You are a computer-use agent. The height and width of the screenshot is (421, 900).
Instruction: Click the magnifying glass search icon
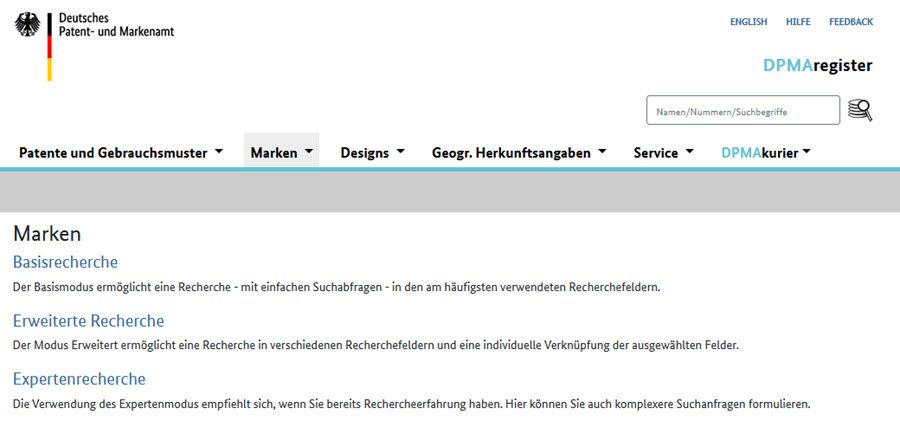tap(859, 110)
